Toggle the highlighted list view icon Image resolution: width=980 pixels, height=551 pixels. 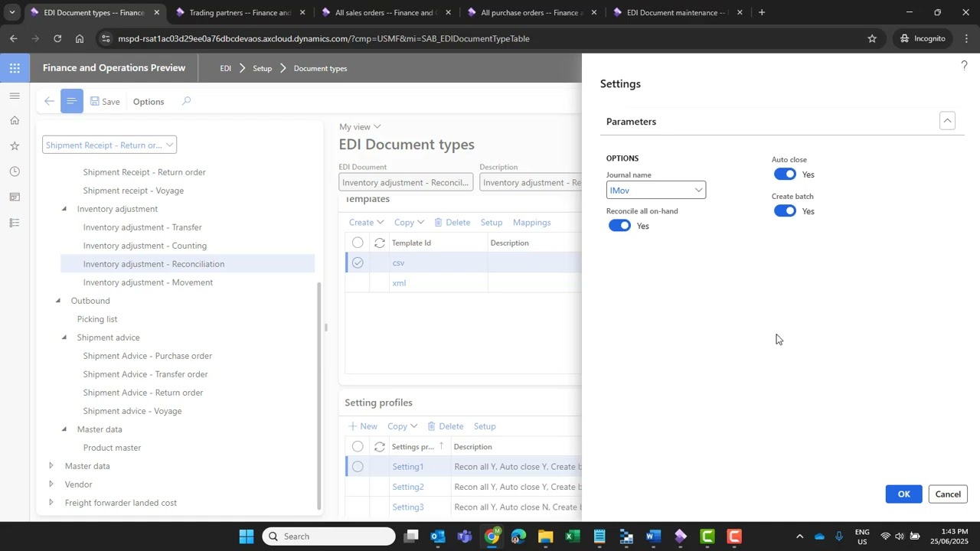(x=72, y=101)
